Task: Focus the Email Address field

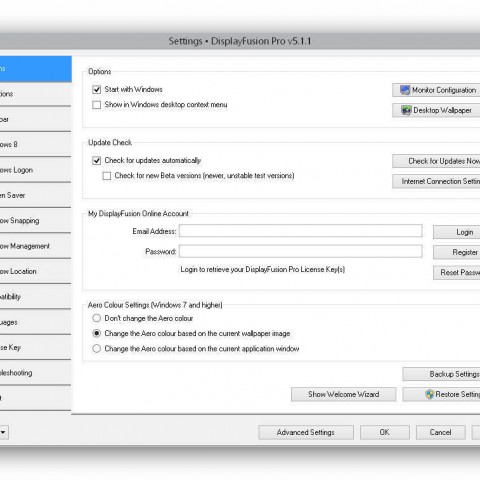Action: (x=301, y=231)
